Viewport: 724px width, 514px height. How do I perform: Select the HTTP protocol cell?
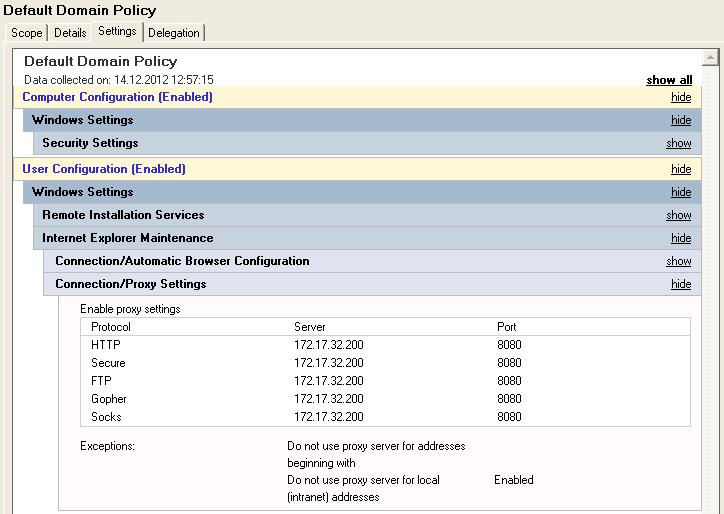(106, 345)
